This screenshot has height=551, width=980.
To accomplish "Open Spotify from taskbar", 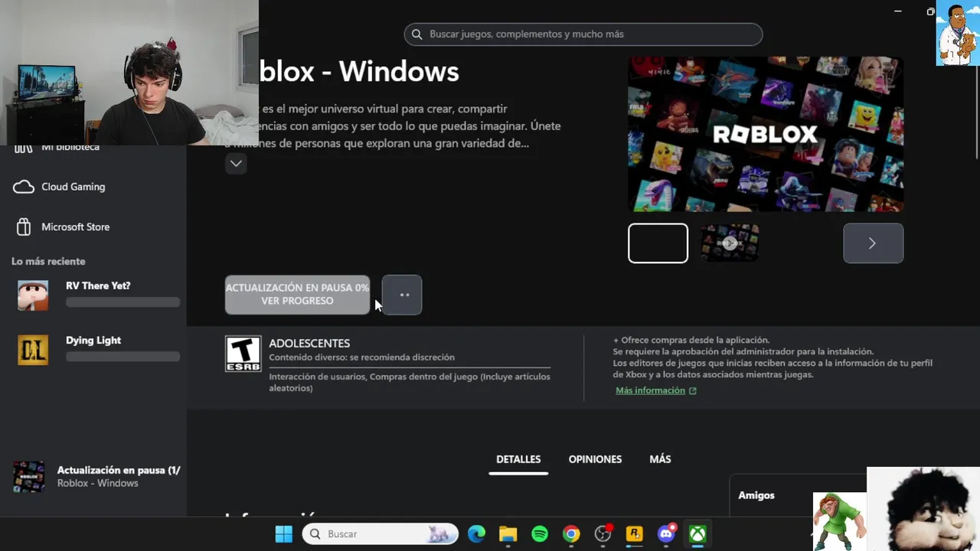I will tap(540, 534).
